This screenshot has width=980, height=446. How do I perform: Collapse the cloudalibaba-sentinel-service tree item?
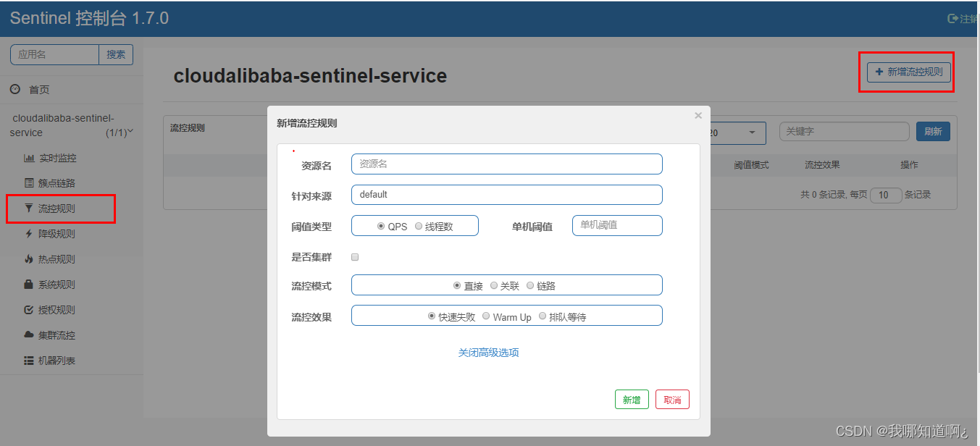click(x=129, y=132)
